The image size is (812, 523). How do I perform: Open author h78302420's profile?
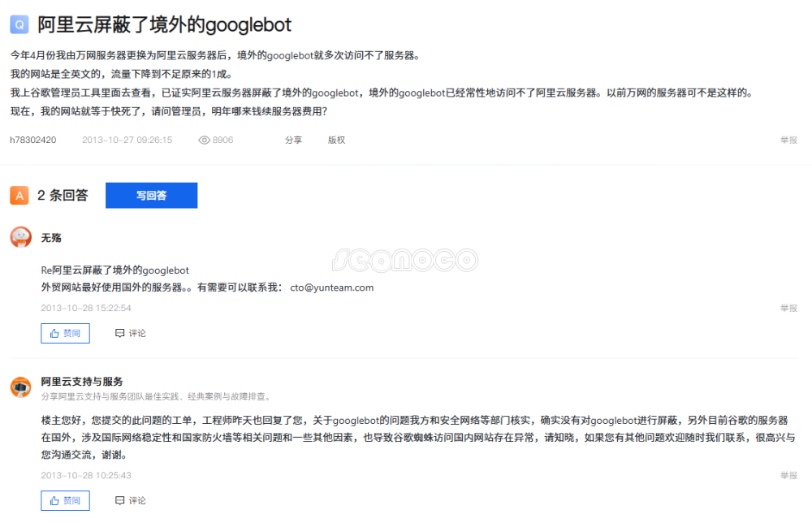pos(33,140)
